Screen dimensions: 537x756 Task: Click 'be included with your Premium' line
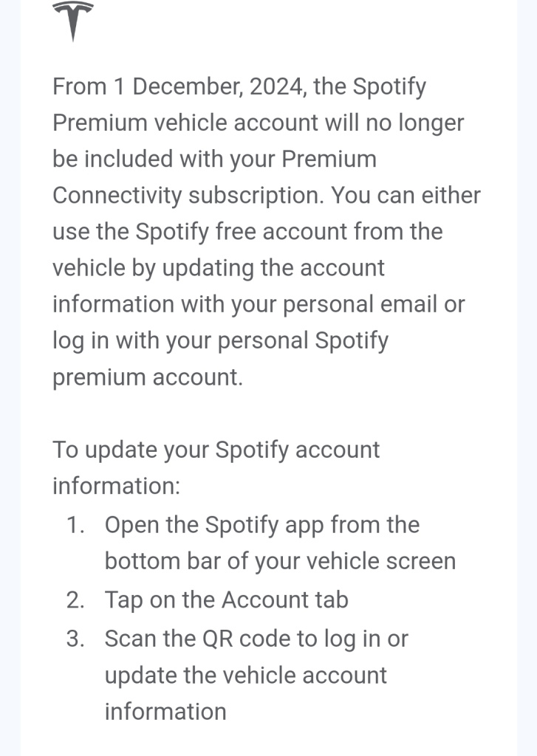(215, 159)
